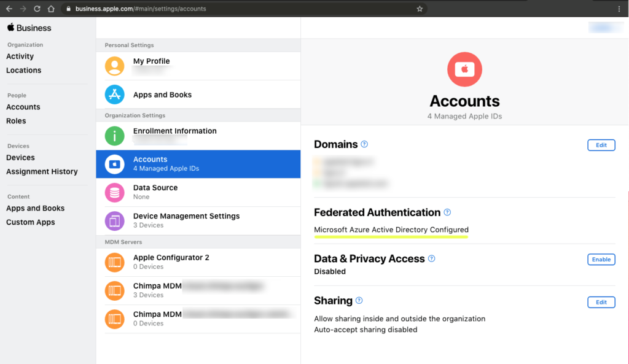The width and height of the screenshot is (629, 364).
Task: Edit the Sharing settings
Action: 601,302
